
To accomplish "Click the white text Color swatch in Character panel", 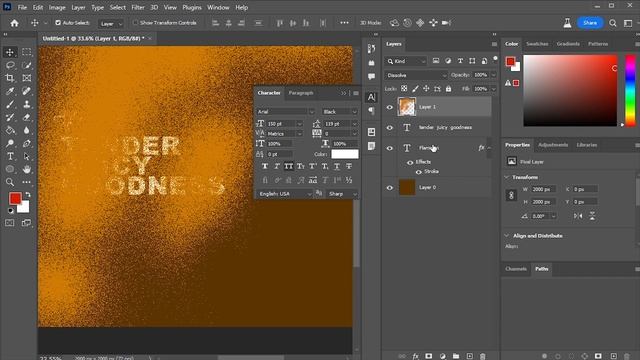I will [x=344, y=154].
